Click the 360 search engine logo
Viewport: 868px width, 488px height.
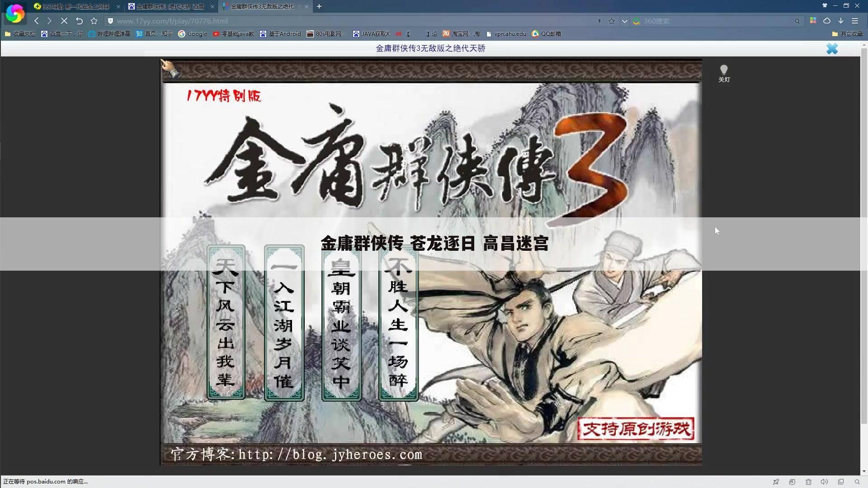[637, 21]
